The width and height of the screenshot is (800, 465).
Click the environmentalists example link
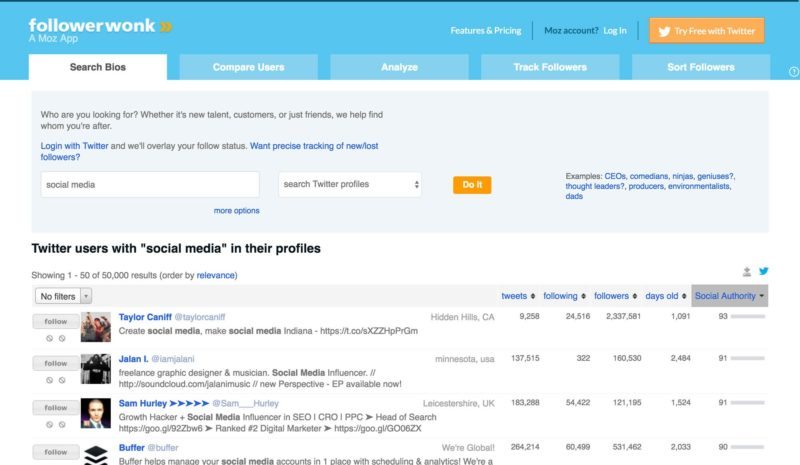click(x=699, y=186)
